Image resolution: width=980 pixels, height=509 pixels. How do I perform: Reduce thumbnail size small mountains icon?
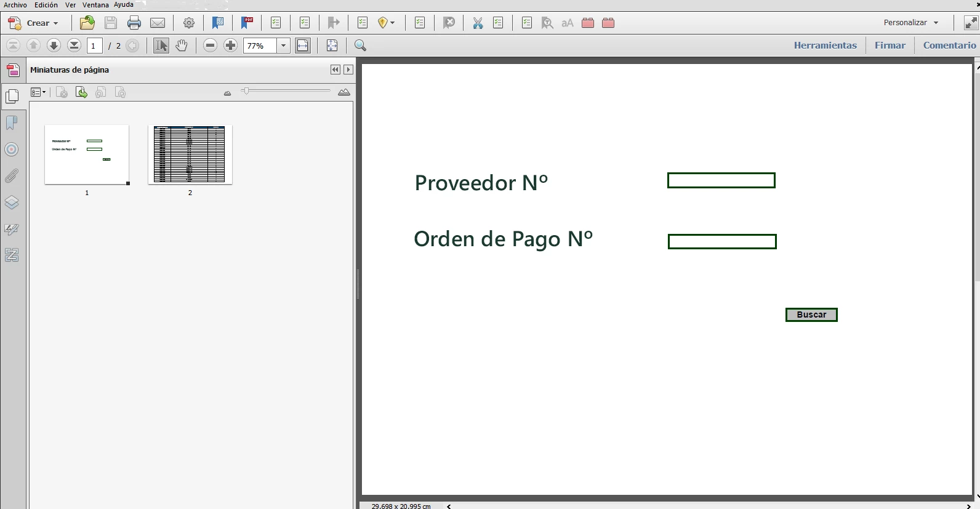(227, 93)
